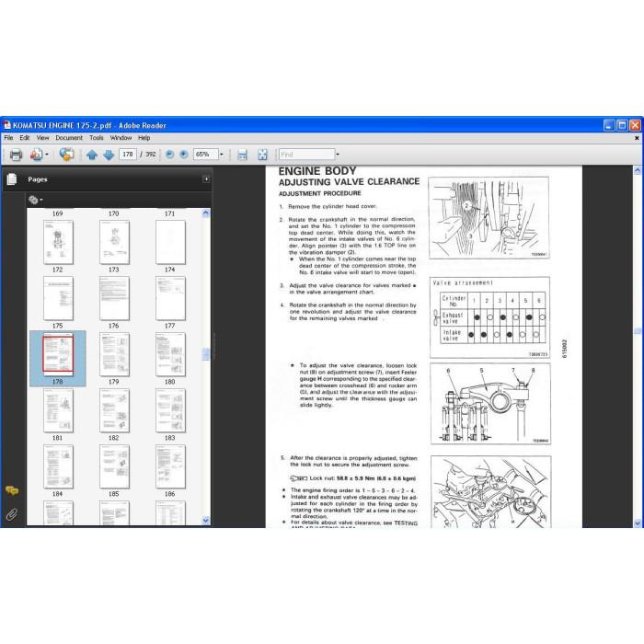
Task: Open the Edit menu
Action: pos(25,138)
